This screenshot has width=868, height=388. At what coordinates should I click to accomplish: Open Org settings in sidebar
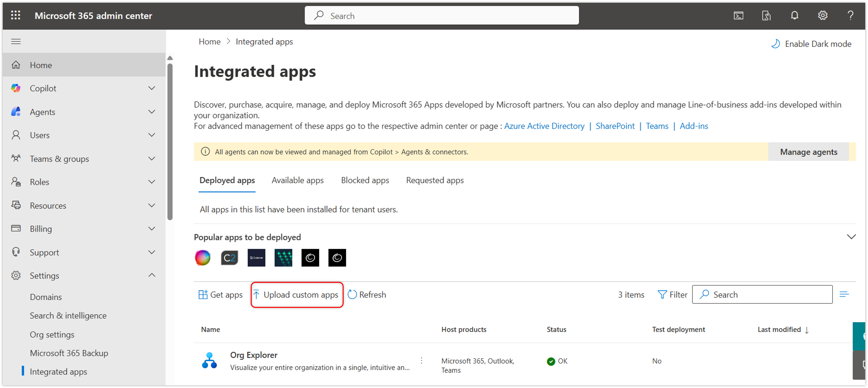[x=52, y=335]
